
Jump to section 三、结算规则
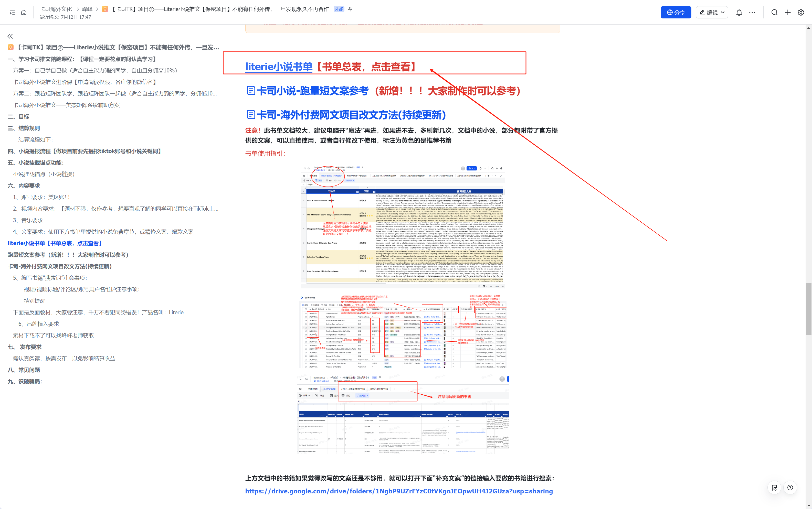click(24, 128)
